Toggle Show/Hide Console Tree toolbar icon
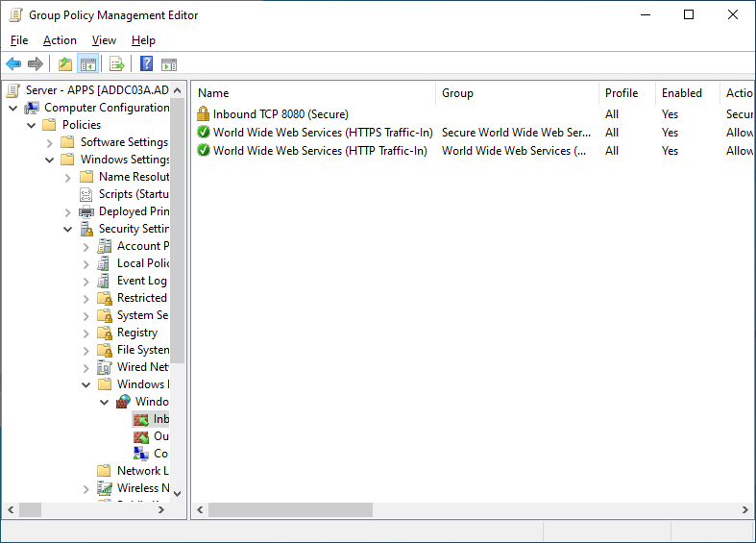Screen dimensions: 756x543 (88, 63)
